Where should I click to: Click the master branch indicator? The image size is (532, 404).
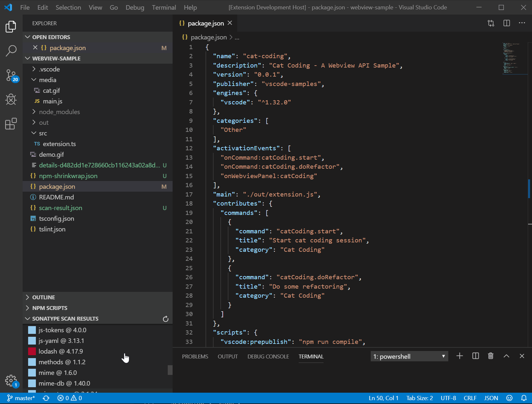(x=21, y=398)
